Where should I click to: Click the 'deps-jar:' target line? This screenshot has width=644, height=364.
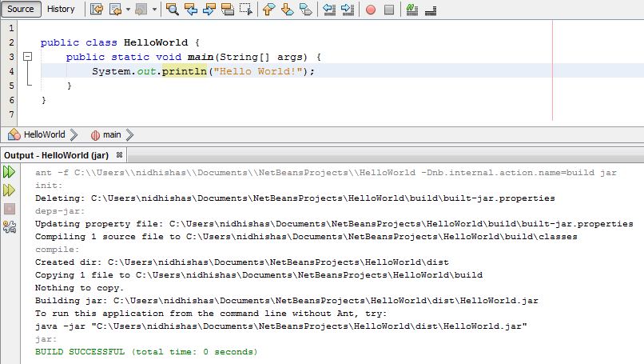click(x=60, y=211)
